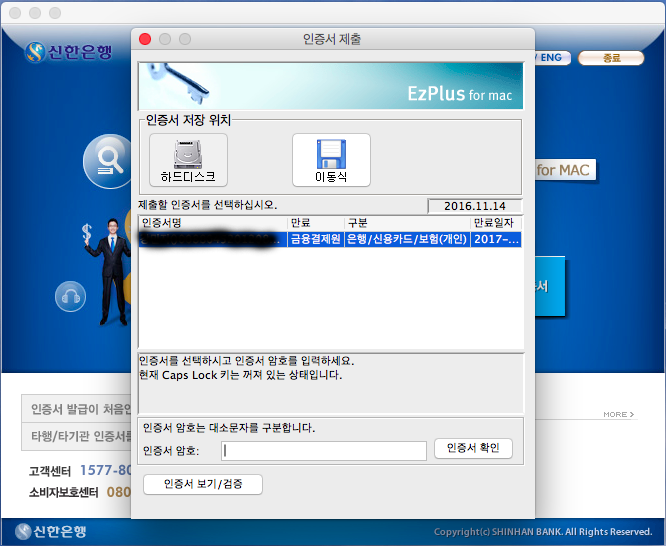Select the 하드디스크 hard disk storage location

click(x=188, y=160)
